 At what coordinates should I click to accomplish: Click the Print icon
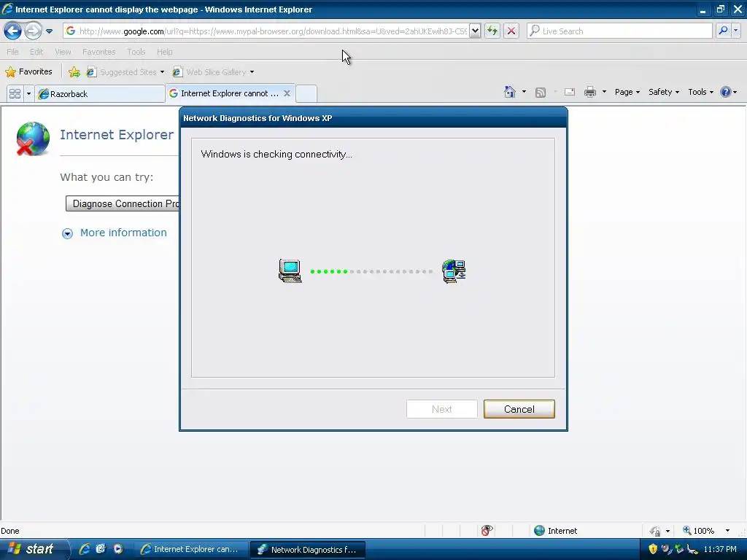click(589, 92)
